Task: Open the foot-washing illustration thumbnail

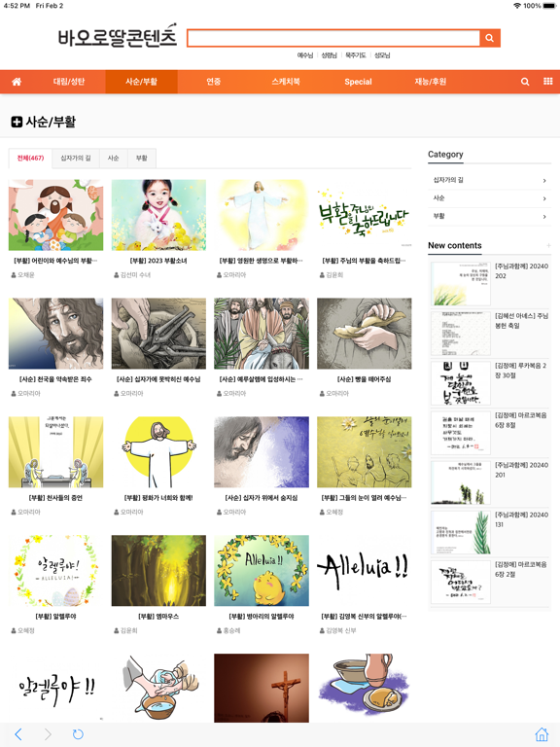Action: 158,688
